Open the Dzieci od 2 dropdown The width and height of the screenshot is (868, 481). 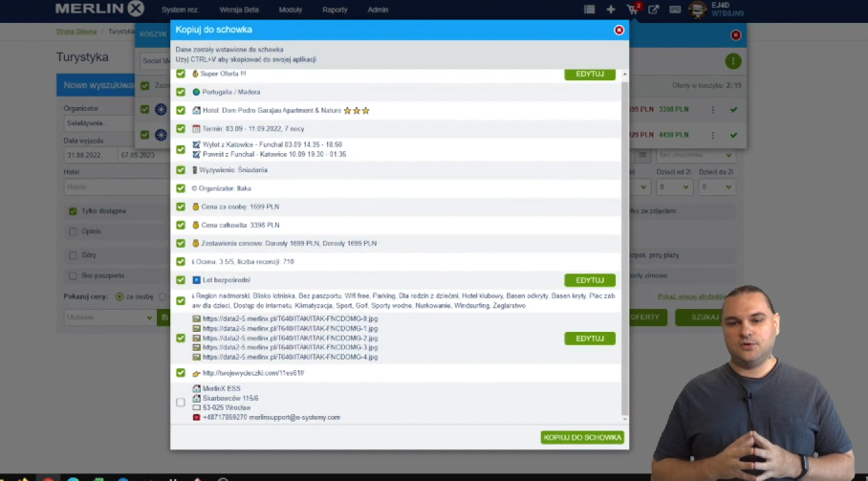click(674, 187)
